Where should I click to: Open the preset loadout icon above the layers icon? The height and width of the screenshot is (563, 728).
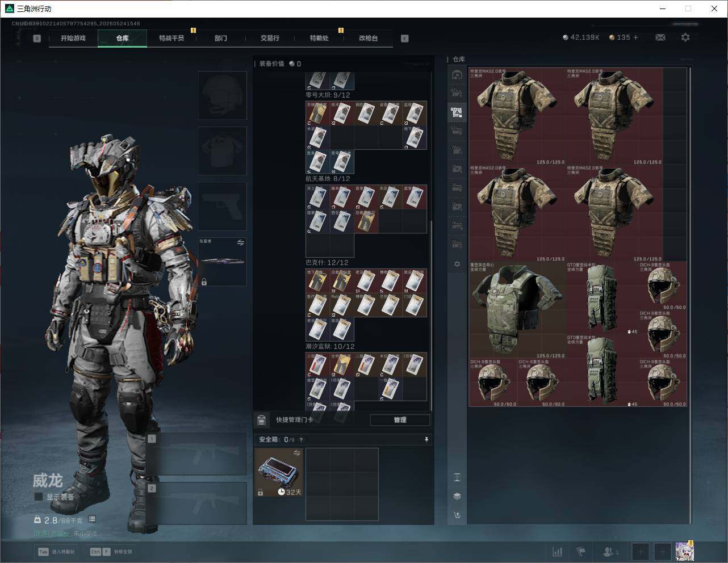click(457, 477)
